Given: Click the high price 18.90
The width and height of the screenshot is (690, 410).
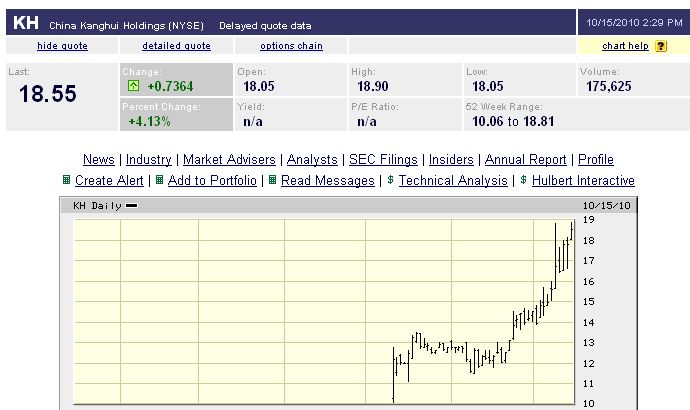Looking at the screenshot, I should point(373,86).
